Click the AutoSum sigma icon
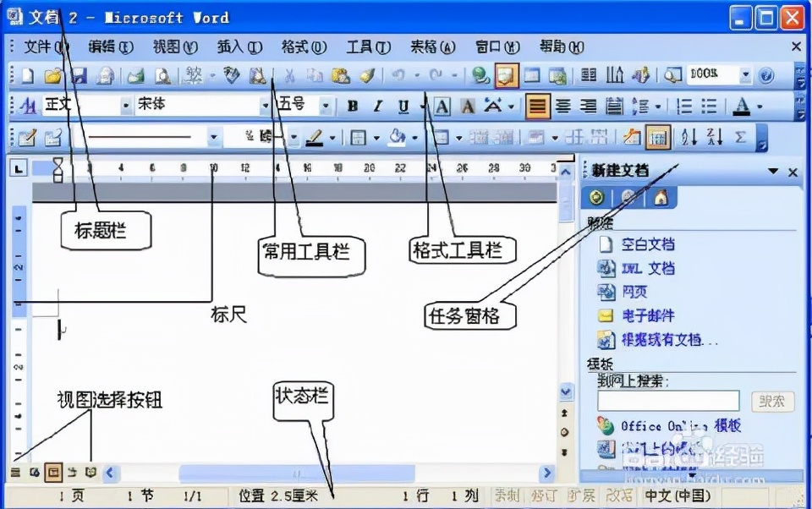The image size is (812, 509). 741,137
